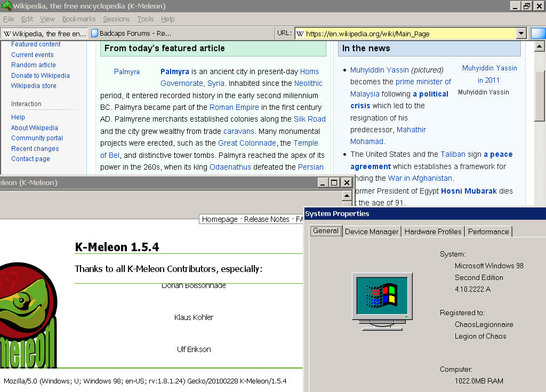Open the Bookmarks menu
Image resolution: width=546 pixels, height=392 pixels.
pyautogui.click(x=79, y=19)
